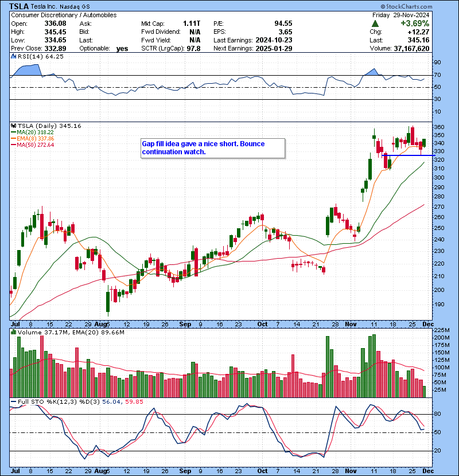Click the High value 345.45
This screenshot has width=459, height=476.
pyautogui.click(x=55, y=32)
